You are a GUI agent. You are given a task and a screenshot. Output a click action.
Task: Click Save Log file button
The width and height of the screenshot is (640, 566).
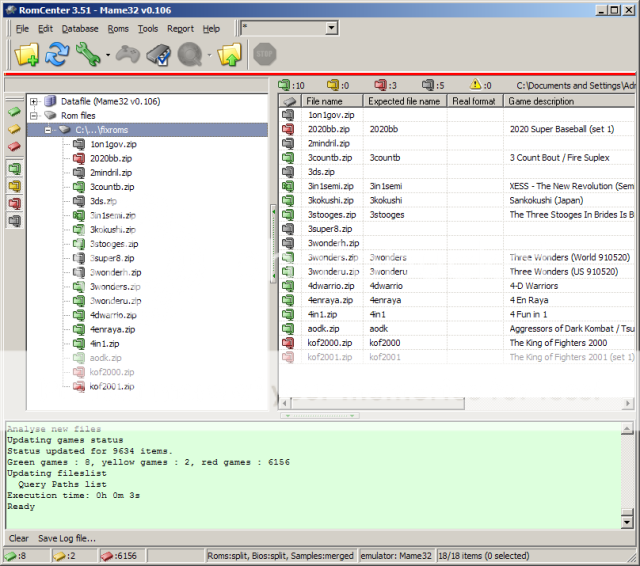[x=67, y=538]
